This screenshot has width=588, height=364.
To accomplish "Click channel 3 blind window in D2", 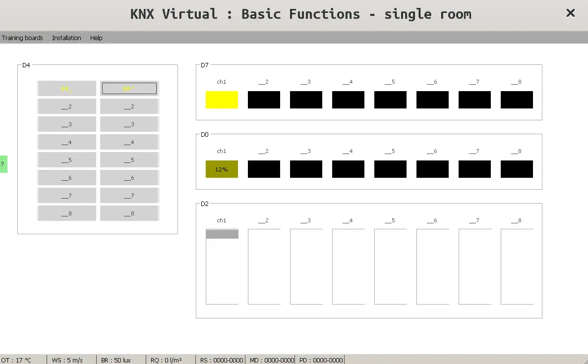I will (306, 266).
